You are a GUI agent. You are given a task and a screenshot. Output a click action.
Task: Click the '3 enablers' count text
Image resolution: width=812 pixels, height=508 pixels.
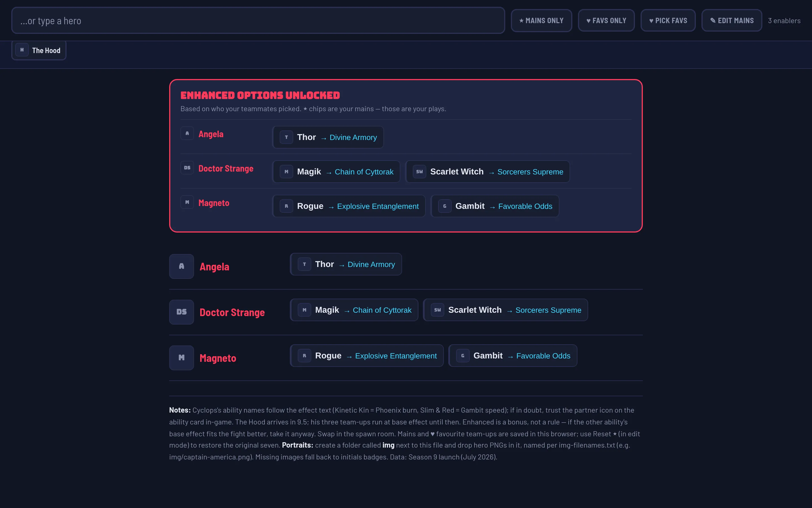coord(784,21)
